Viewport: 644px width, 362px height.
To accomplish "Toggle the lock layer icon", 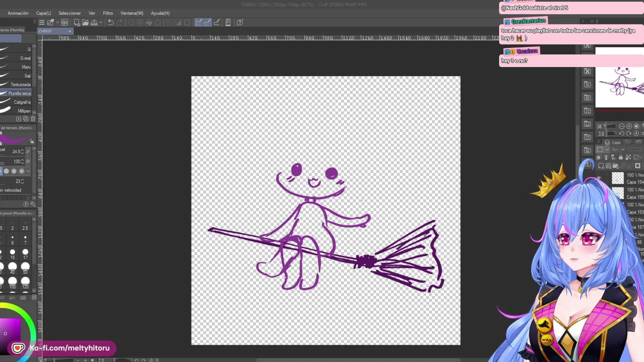I will coord(620,158).
